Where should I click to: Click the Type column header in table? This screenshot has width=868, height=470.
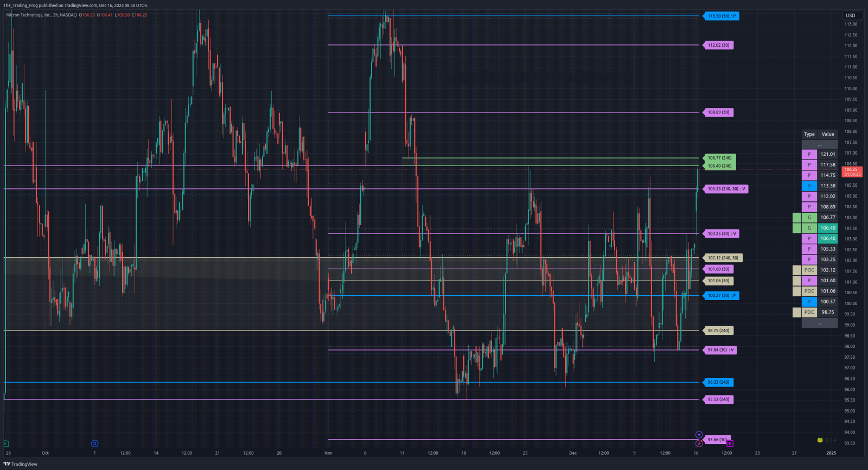tap(809, 134)
